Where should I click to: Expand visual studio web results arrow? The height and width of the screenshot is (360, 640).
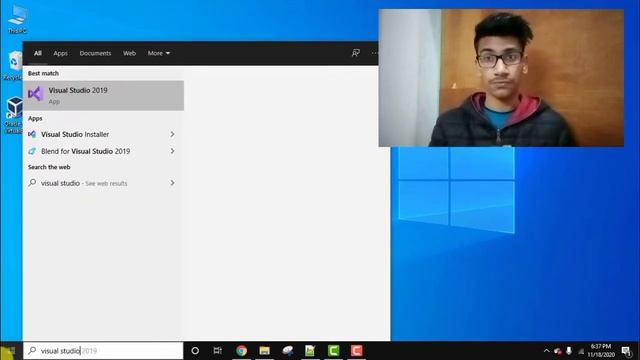[172, 183]
